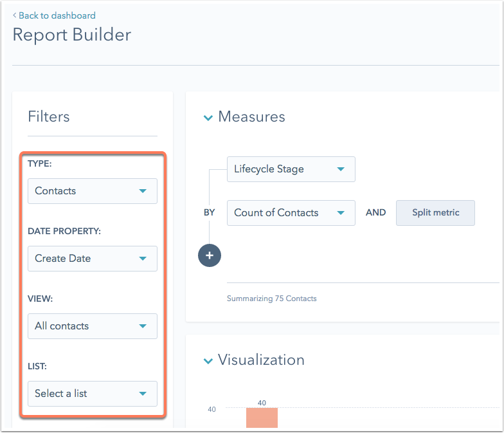The height and width of the screenshot is (433, 504).
Task: Open the Count of Contacts dropdown
Action: point(291,213)
